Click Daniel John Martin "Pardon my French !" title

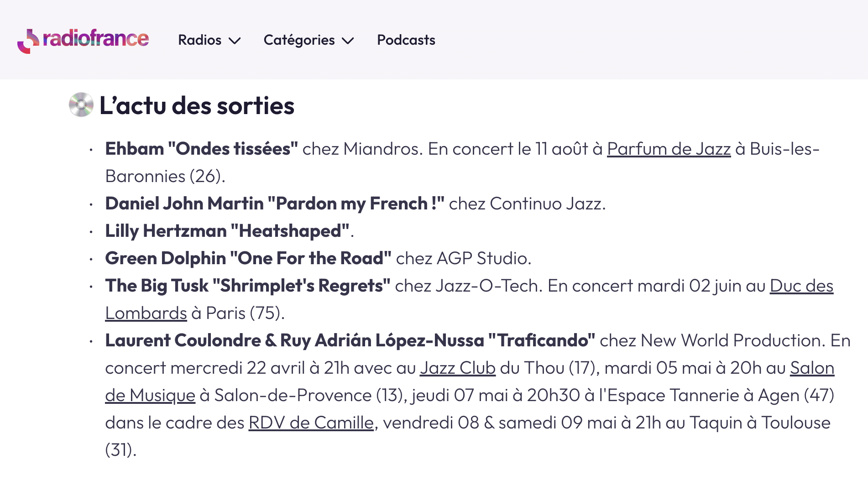click(x=275, y=204)
